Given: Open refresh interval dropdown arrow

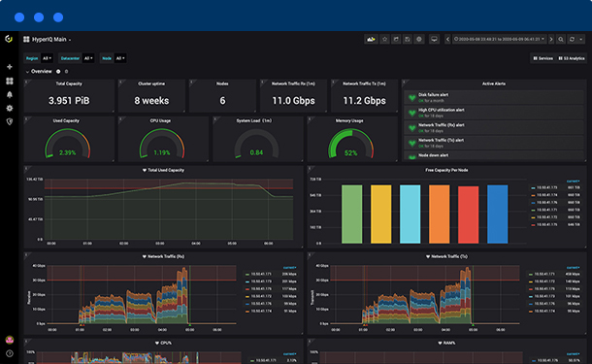Looking at the screenshot, I should pos(581,39).
